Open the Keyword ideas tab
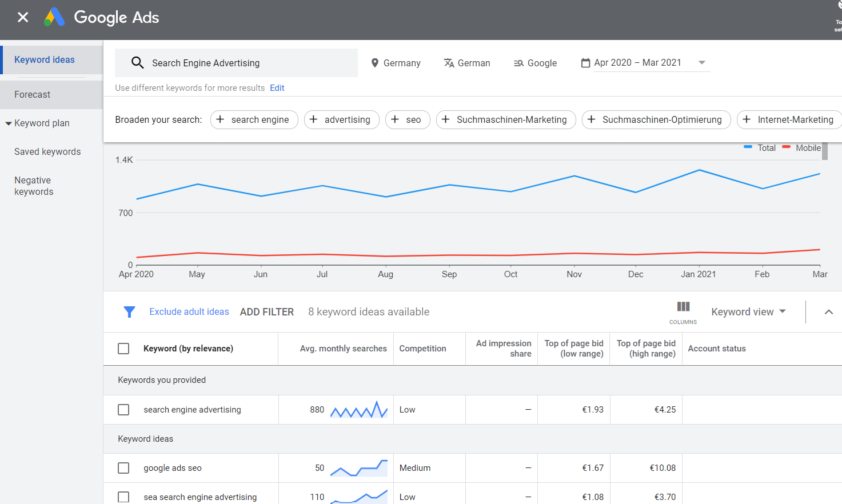Viewport: 842px width, 504px height. pos(51,60)
